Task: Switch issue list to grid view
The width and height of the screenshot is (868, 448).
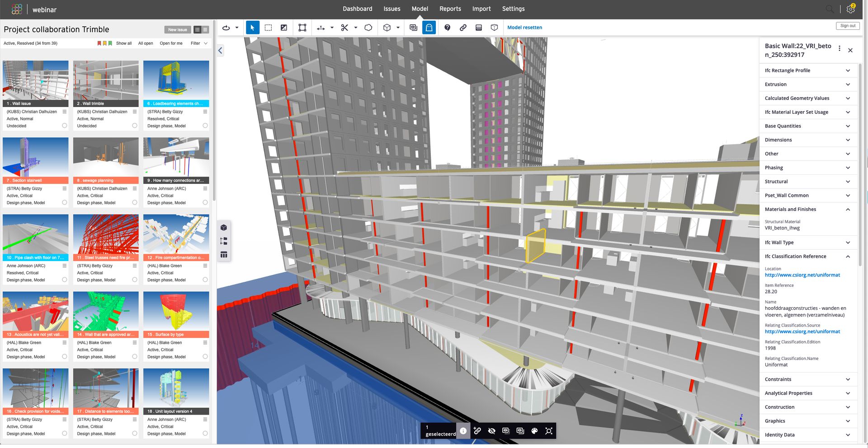Action: tap(197, 30)
